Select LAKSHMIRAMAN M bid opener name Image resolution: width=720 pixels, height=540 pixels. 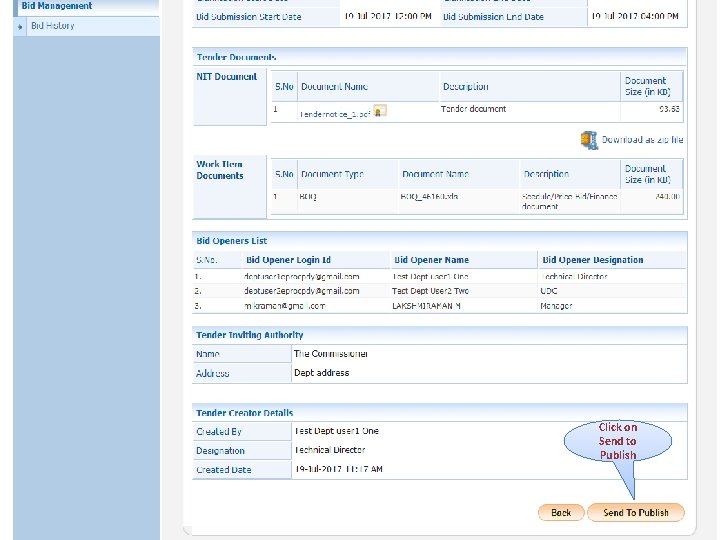click(x=427, y=306)
